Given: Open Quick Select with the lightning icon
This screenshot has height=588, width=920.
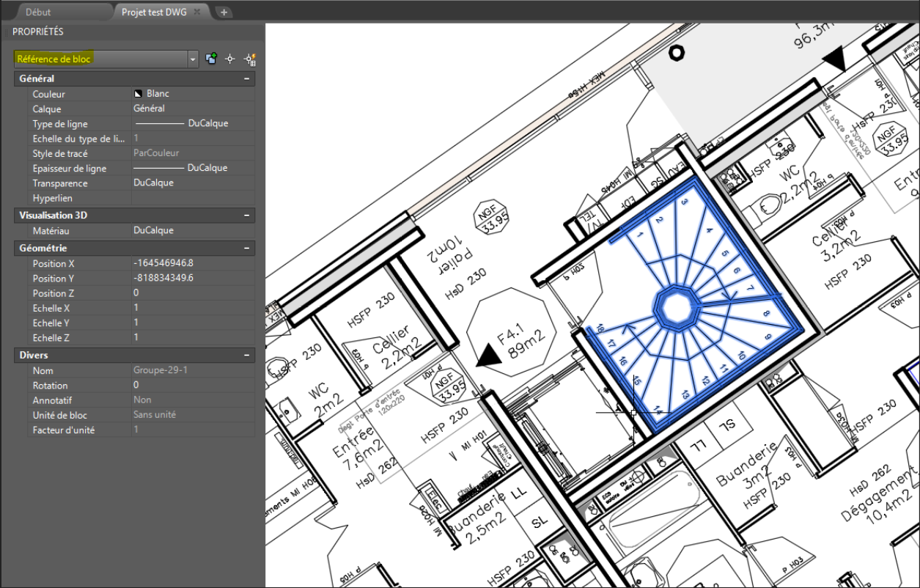Looking at the screenshot, I should pos(249,59).
